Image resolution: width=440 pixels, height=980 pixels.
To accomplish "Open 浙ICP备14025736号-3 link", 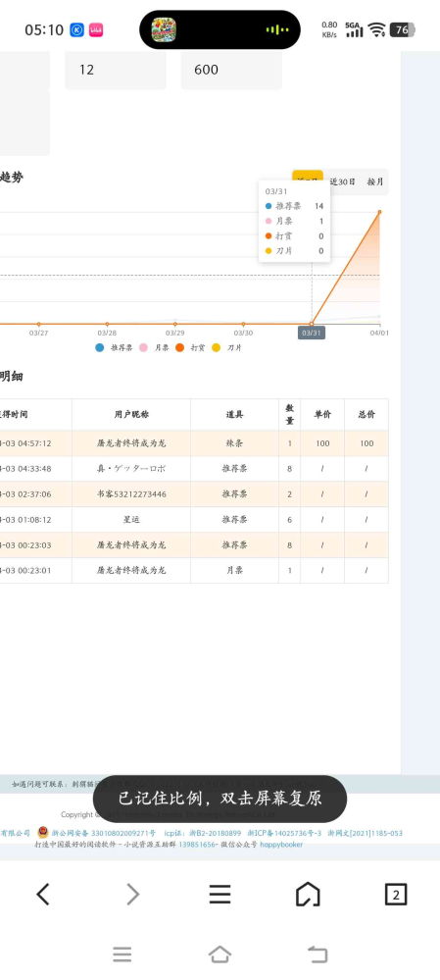I will (x=284, y=833).
